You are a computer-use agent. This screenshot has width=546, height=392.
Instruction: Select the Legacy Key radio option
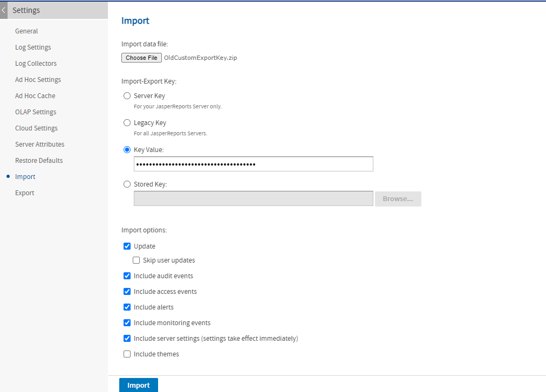click(127, 122)
